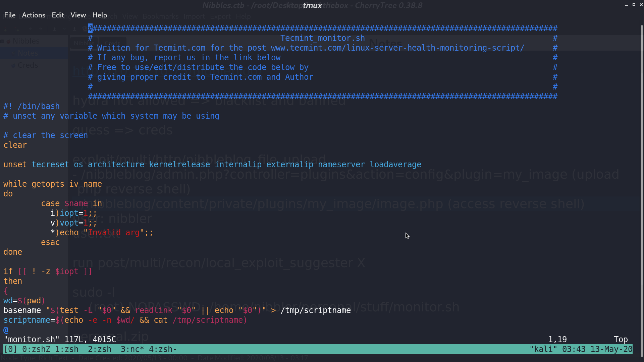Click the "If any bug, report us" comment

(184, 58)
